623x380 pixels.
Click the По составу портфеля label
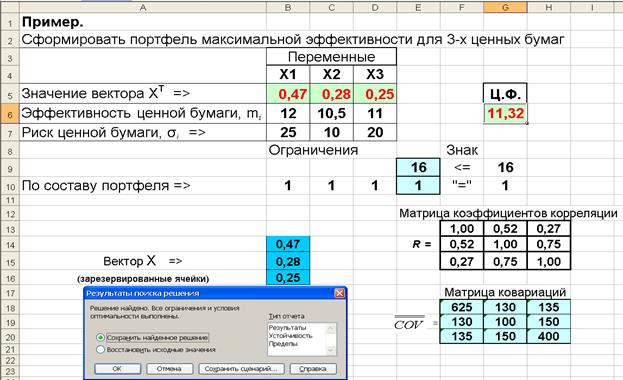coord(106,186)
